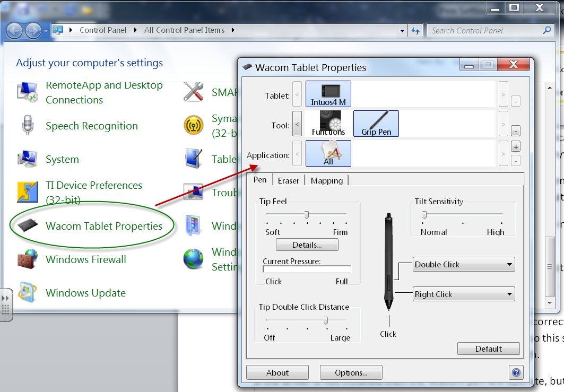Click the globe icon in Control Panel
Image resolution: width=564 pixels, height=392 pixels.
click(x=194, y=259)
